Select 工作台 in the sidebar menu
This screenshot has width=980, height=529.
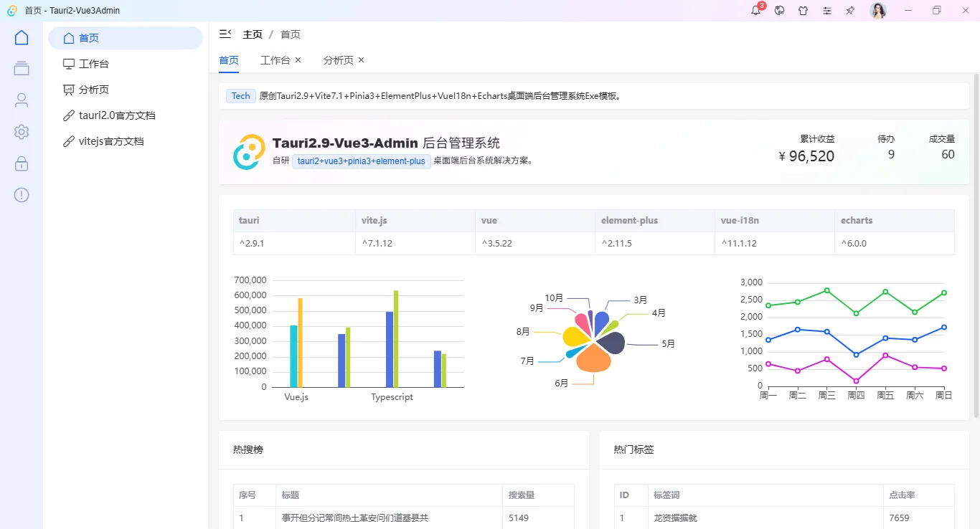click(x=94, y=63)
